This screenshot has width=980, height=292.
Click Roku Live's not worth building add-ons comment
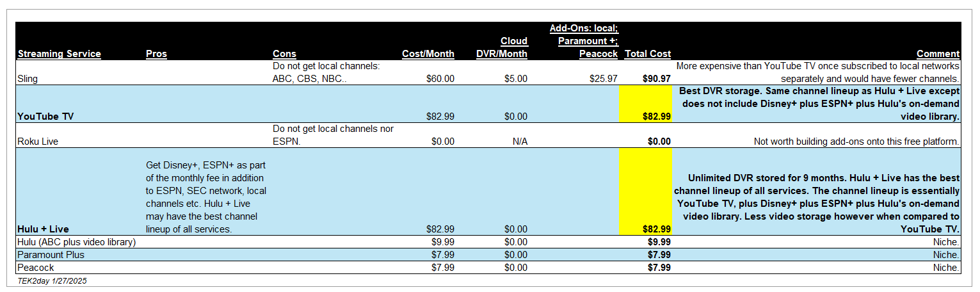pyautogui.click(x=856, y=142)
